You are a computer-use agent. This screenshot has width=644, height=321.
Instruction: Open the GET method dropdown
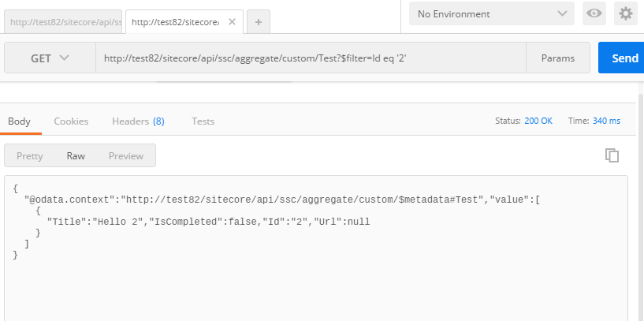(50, 58)
